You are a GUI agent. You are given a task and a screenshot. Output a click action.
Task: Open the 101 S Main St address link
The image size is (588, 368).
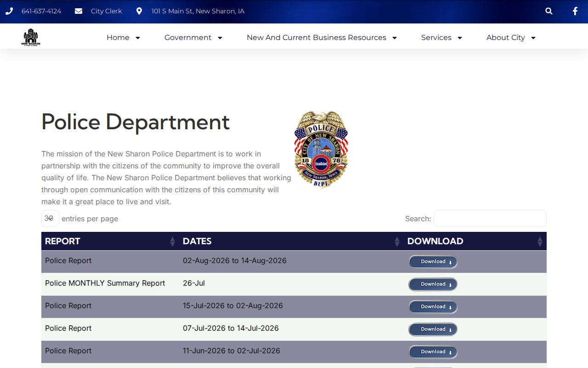(x=198, y=11)
